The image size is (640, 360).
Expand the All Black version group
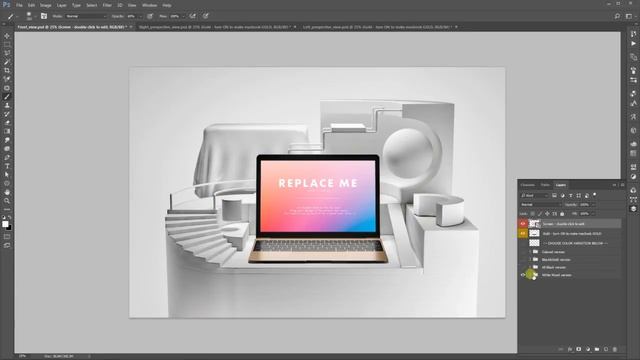coord(530,267)
